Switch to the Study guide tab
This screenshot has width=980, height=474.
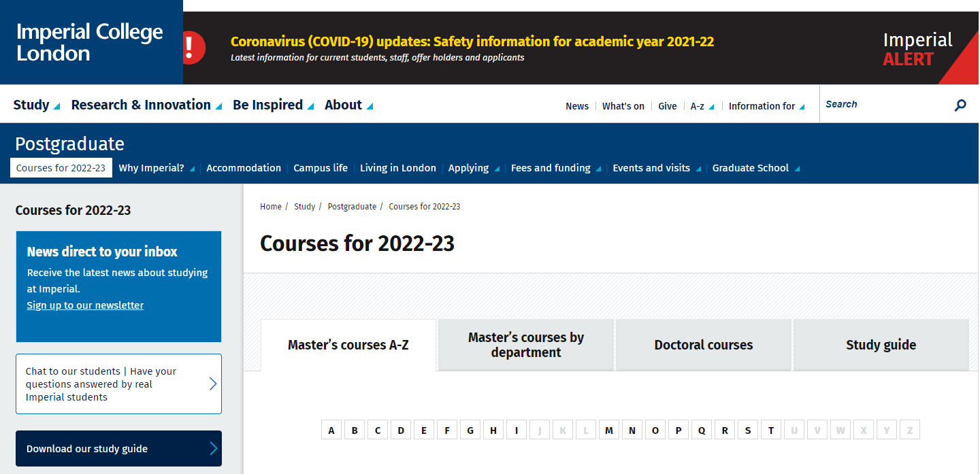pos(881,345)
